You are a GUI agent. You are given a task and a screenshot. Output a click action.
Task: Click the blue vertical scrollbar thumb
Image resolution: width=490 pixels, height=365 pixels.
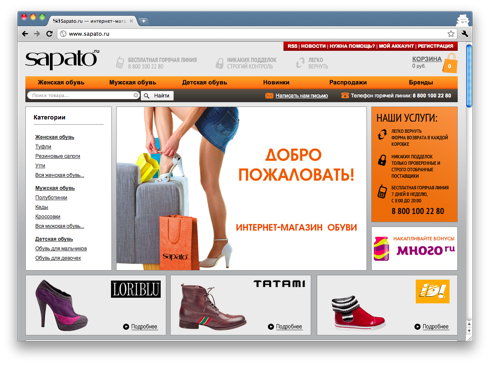[469, 76]
